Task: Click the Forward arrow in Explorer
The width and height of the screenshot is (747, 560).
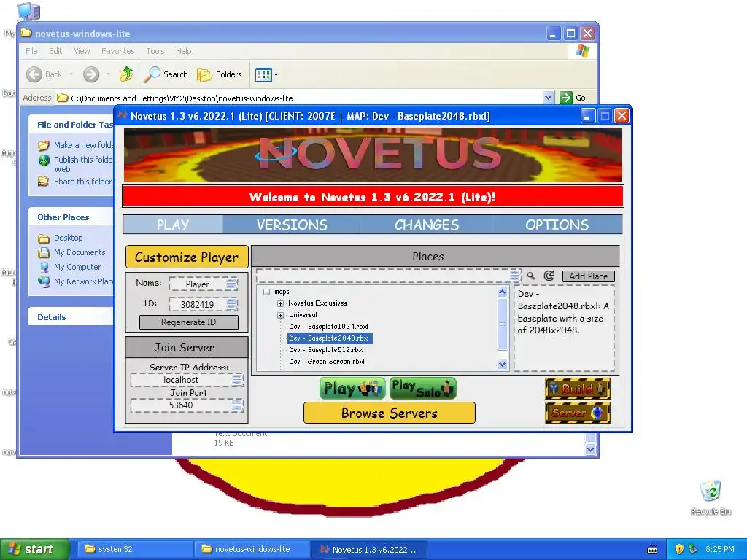Action: tap(91, 74)
